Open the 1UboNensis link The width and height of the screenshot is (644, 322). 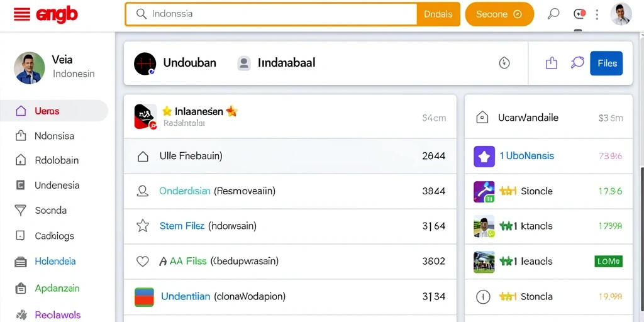pos(526,156)
